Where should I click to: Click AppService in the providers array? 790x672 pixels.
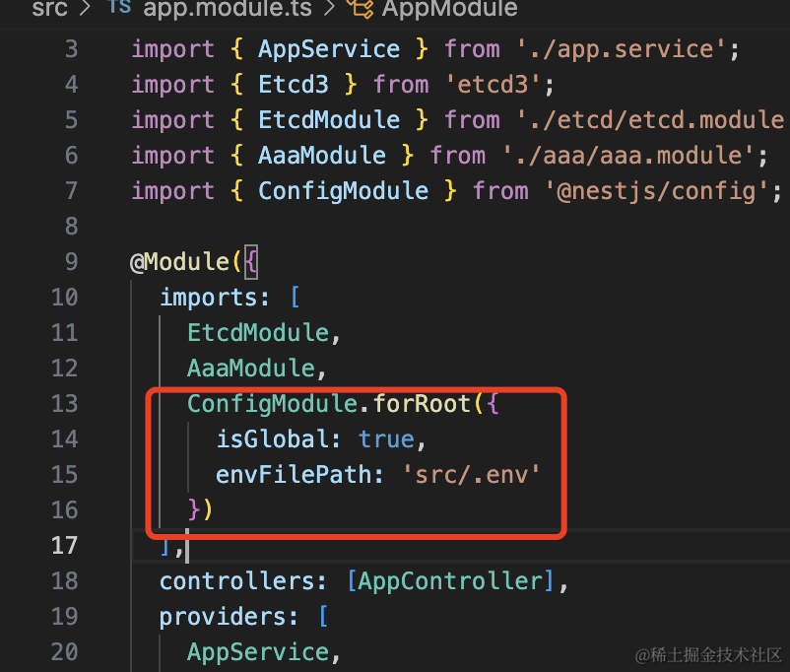(258, 652)
